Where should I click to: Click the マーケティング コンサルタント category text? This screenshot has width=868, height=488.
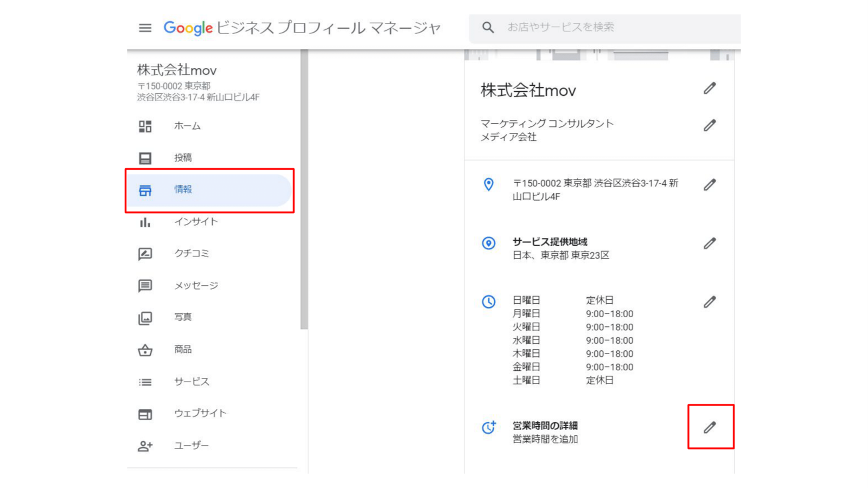547,124
